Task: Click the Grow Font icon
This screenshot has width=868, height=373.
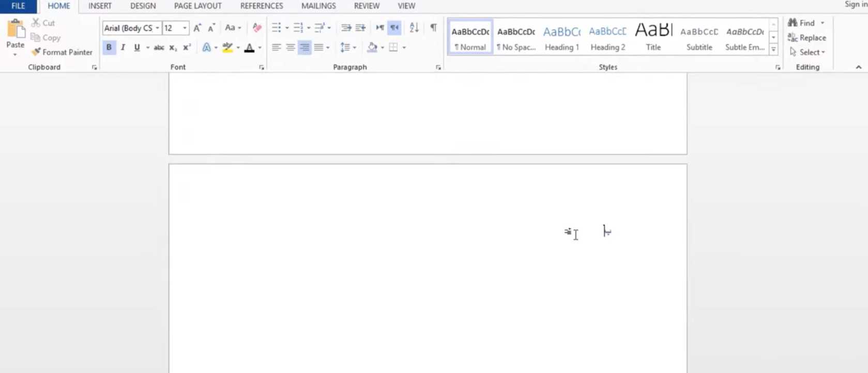Action: (x=197, y=28)
